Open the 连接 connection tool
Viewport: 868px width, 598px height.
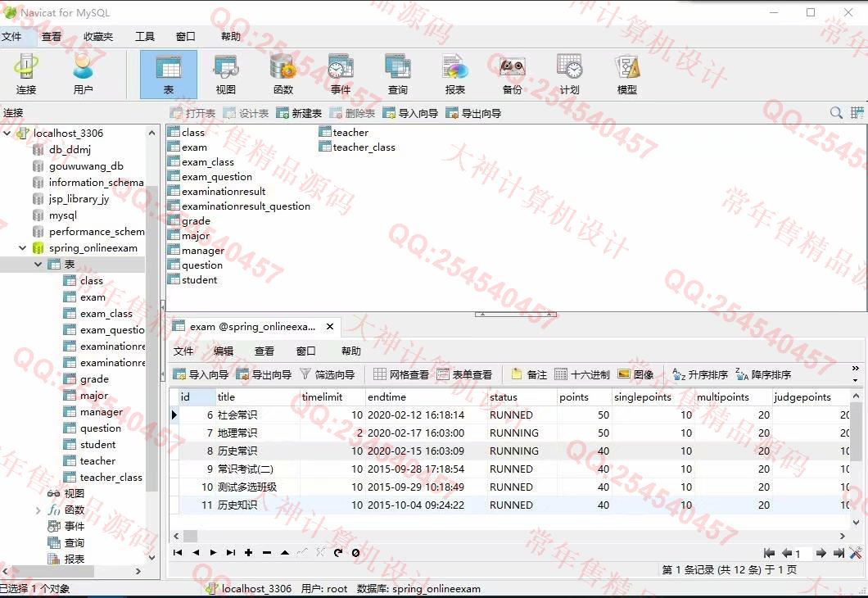[x=26, y=75]
